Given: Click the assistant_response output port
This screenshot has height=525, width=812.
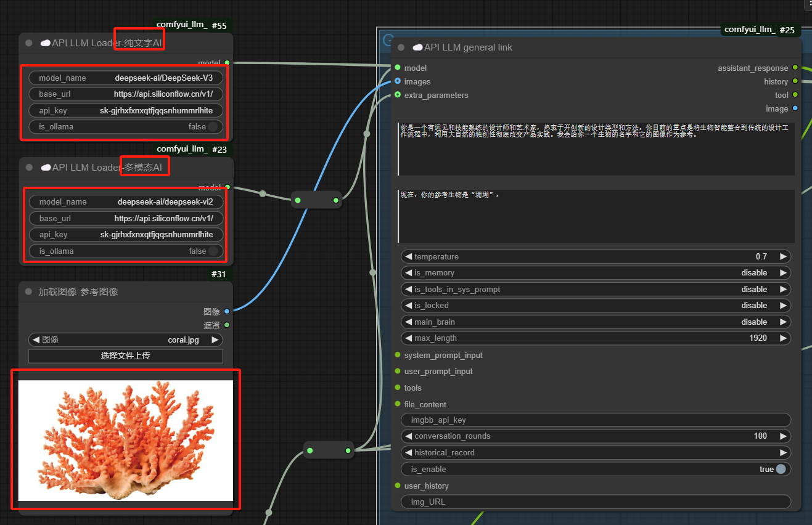Looking at the screenshot, I should pyautogui.click(x=795, y=68).
